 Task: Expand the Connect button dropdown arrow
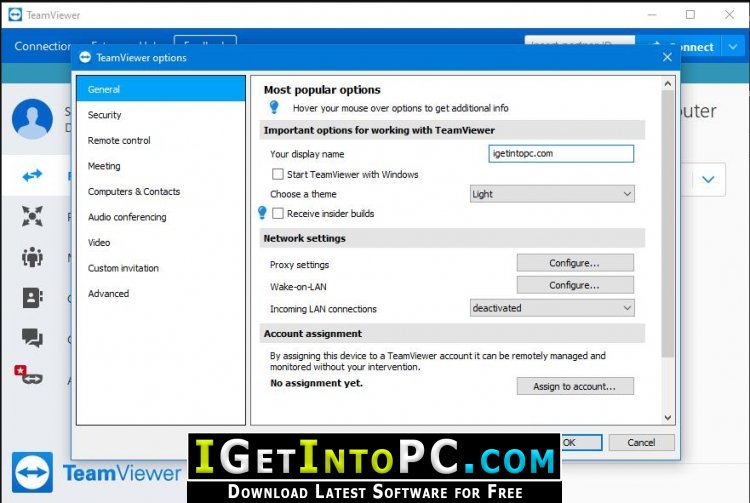733,47
